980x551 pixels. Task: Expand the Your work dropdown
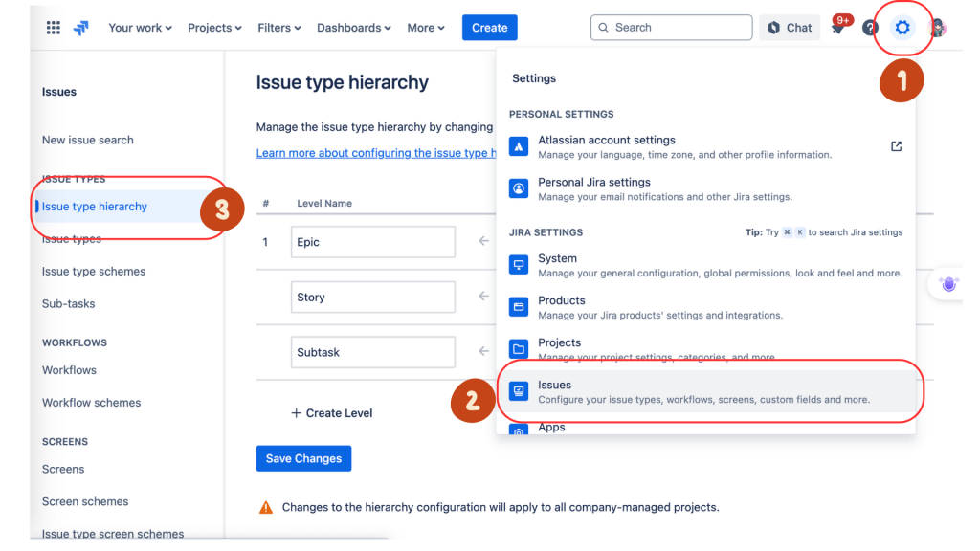pyautogui.click(x=140, y=28)
